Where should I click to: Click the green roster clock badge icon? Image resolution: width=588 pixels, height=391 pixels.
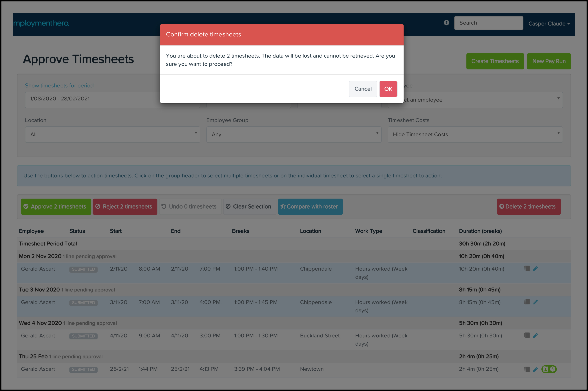549,369
